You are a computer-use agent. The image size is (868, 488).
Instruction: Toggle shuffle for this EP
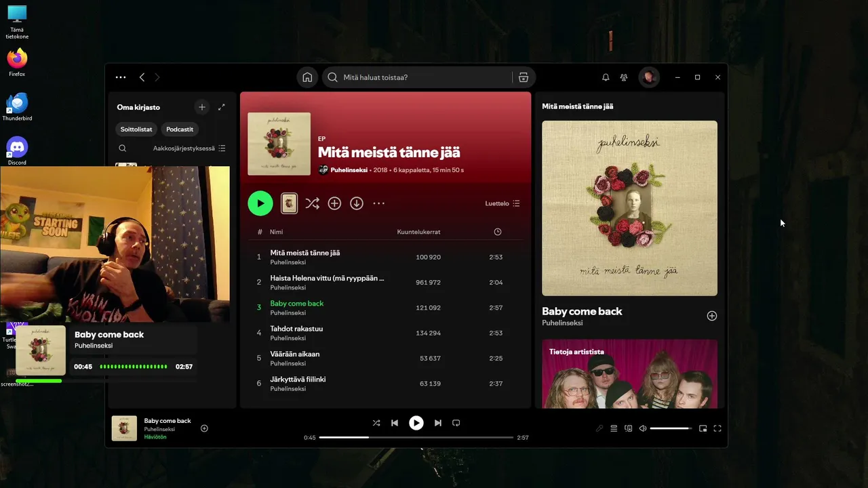[x=312, y=203]
